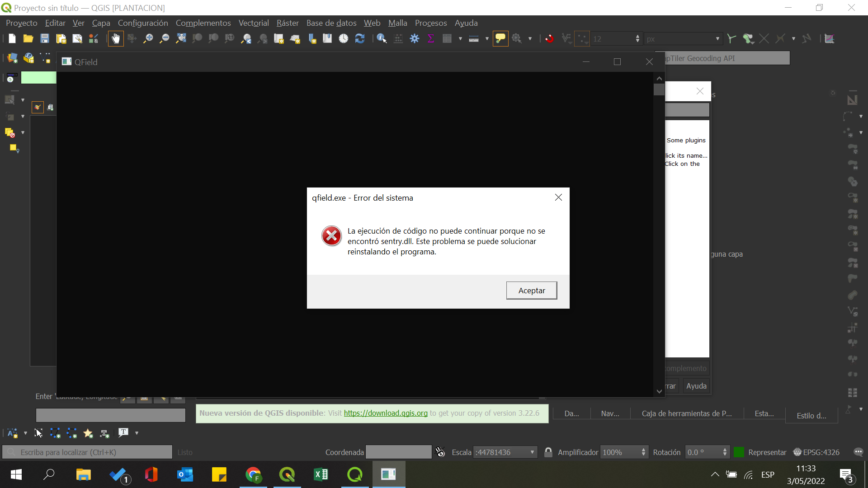This screenshot has height=488, width=868.
Task: Toggle the magnifier lock padlock
Action: [548, 452]
